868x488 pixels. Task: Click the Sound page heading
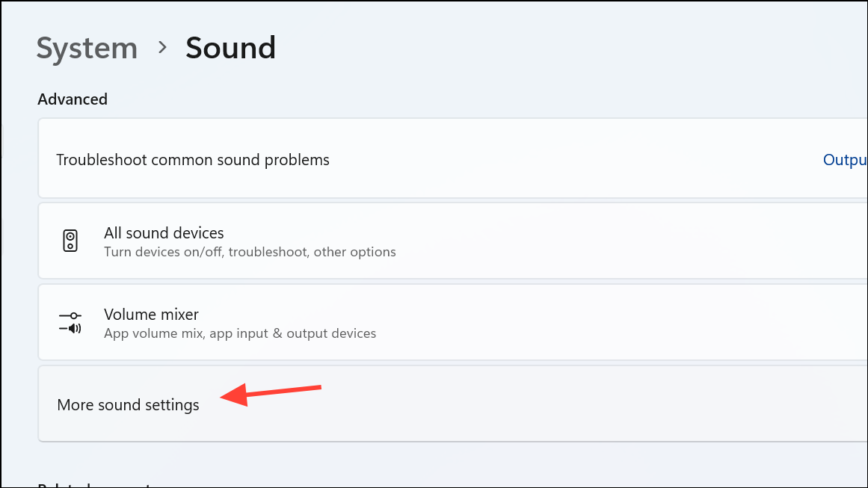tap(230, 48)
